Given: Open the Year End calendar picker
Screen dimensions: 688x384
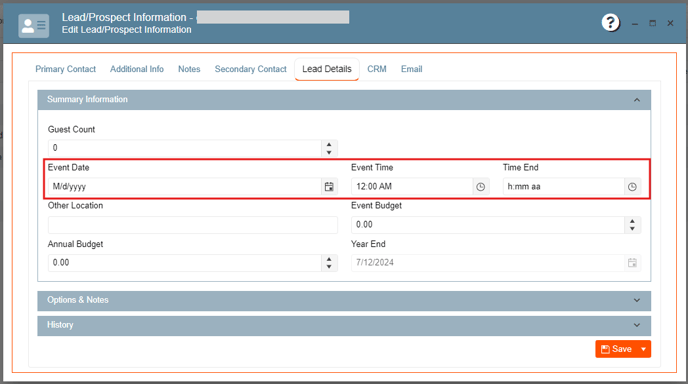Looking at the screenshot, I should 632,262.
